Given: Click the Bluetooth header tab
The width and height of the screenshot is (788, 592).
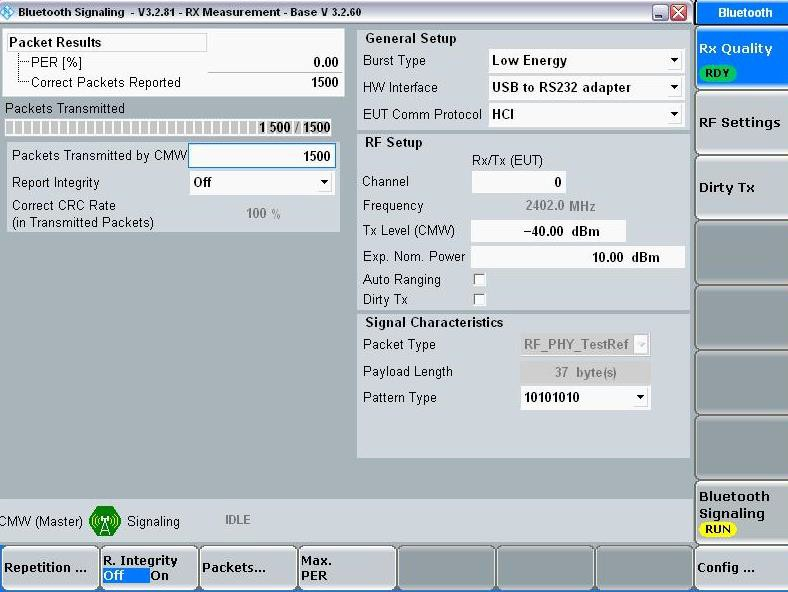Looking at the screenshot, I should pyautogui.click(x=742, y=13).
